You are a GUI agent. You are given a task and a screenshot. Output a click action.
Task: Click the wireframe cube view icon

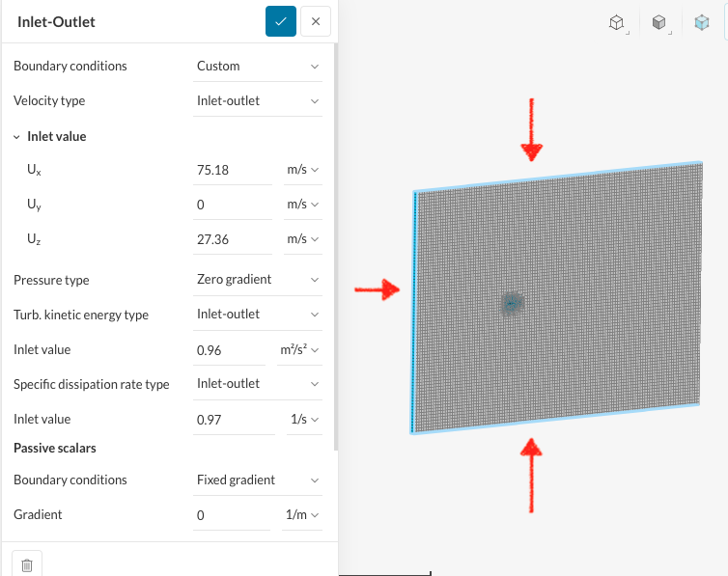click(x=616, y=22)
